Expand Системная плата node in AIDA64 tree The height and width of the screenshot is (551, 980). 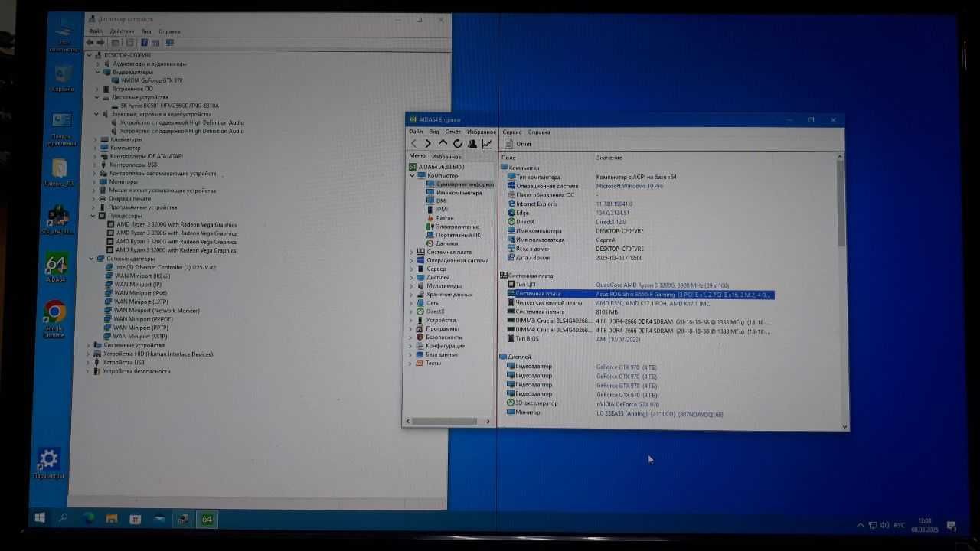click(x=412, y=252)
